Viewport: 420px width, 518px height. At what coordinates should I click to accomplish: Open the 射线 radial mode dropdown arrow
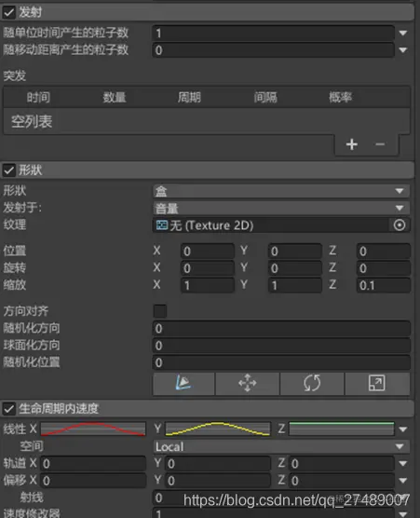403,498
